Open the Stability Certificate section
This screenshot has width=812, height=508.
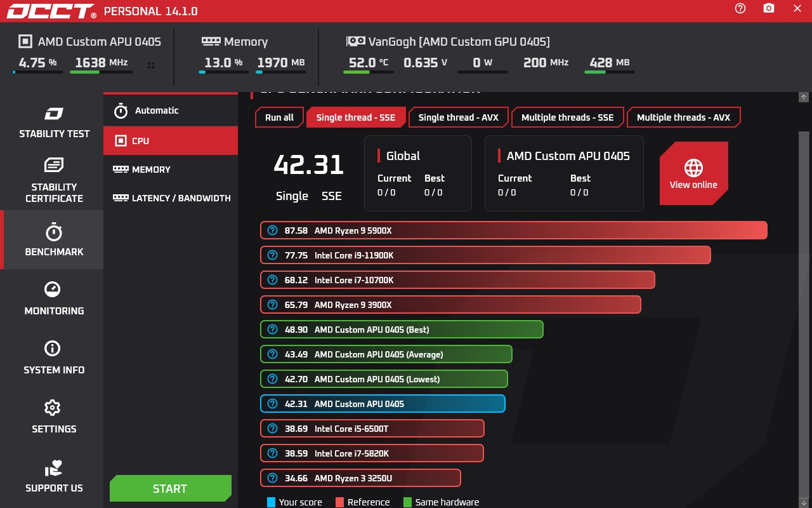(54, 180)
